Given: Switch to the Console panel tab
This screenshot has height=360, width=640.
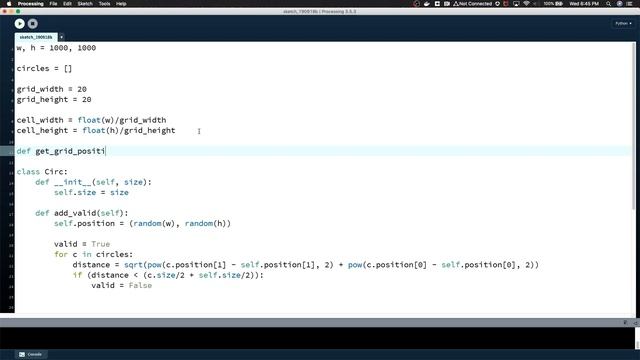Looking at the screenshot, I should pos(31,354).
